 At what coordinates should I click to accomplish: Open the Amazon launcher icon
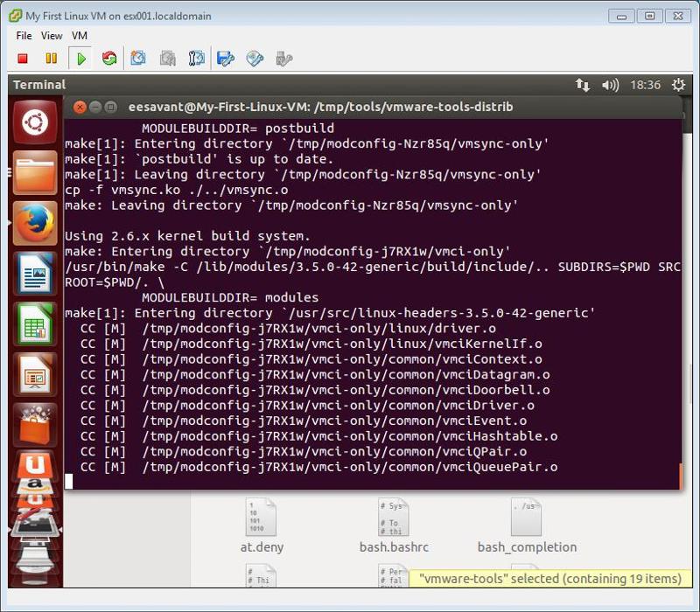click(x=35, y=486)
